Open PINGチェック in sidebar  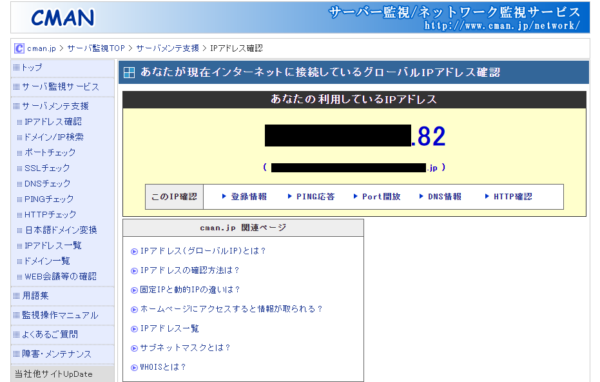point(49,199)
